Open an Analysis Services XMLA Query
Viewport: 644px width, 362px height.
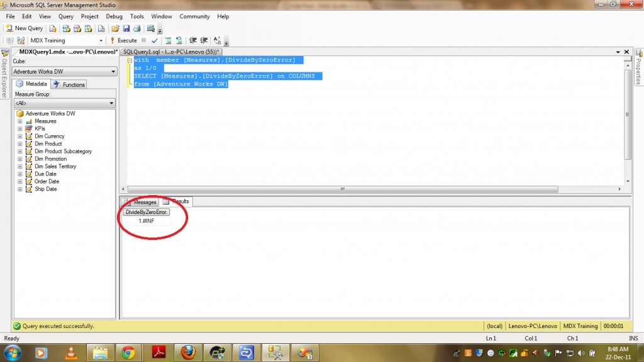click(x=88, y=28)
